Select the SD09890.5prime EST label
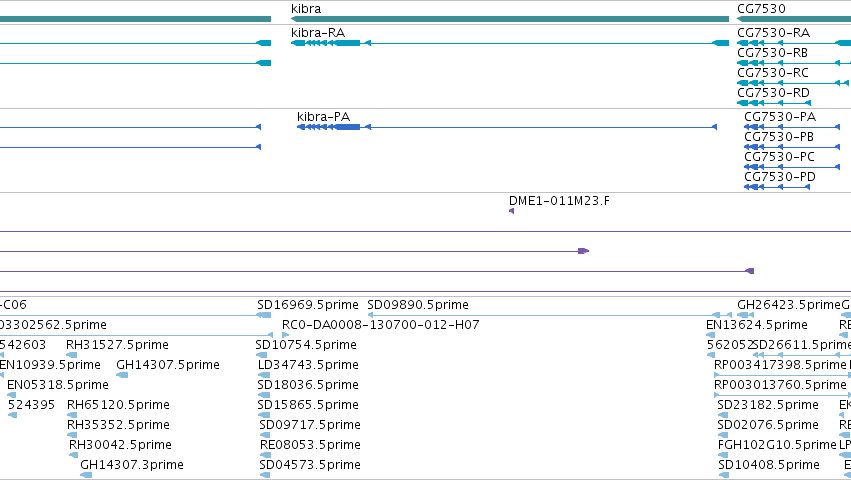This screenshot has width=851, height=480. point(418,305)
